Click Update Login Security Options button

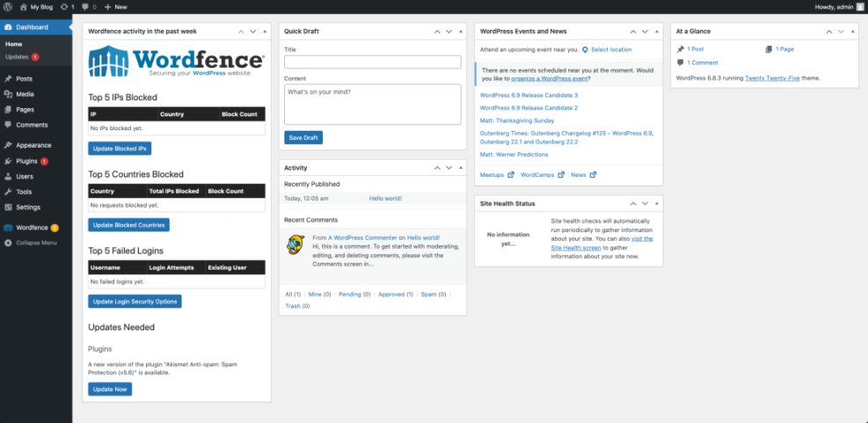pyautogui.click(x=135, y=301)
